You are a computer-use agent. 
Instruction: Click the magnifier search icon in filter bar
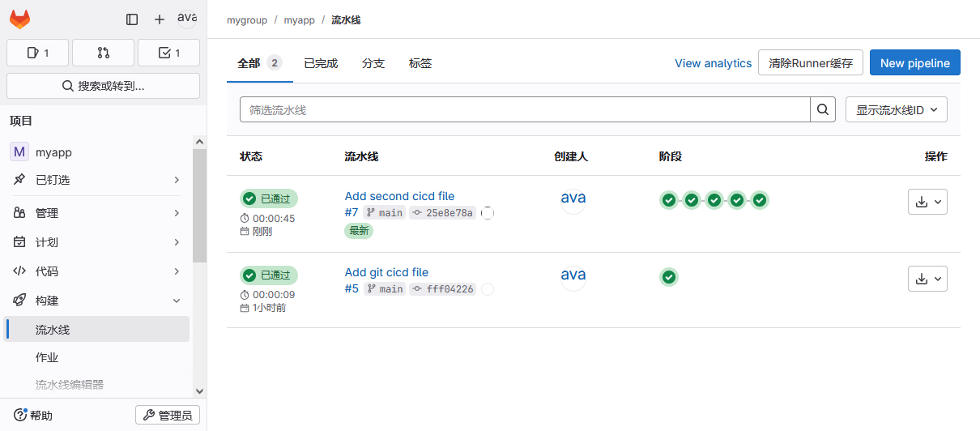pyautogui.click(x=823, y=109)
